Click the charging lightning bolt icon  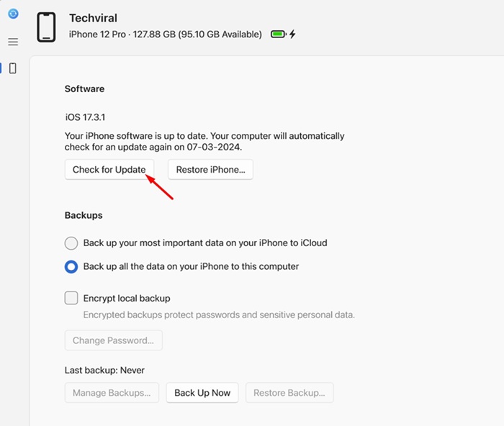click(292, 35)
